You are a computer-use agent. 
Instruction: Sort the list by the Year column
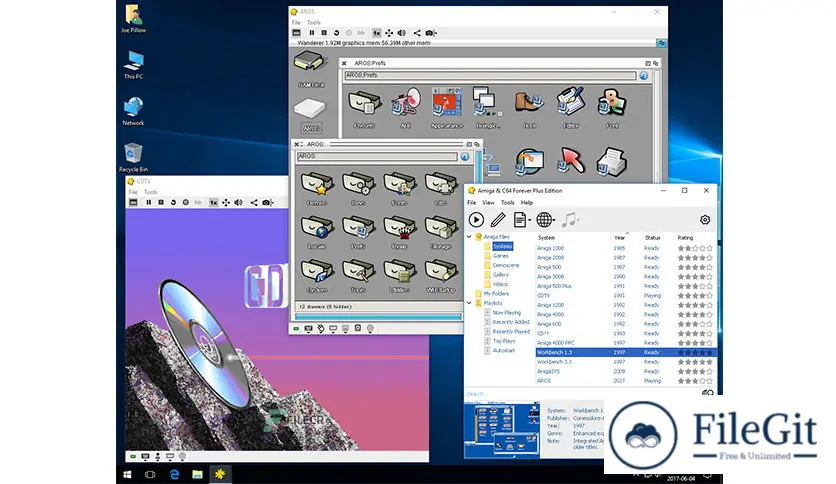click(620, 238)
